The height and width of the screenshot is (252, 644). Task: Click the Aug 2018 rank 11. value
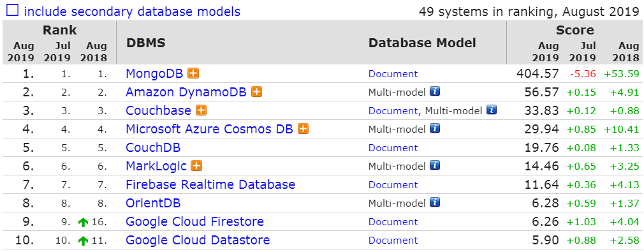click(100, 241)
